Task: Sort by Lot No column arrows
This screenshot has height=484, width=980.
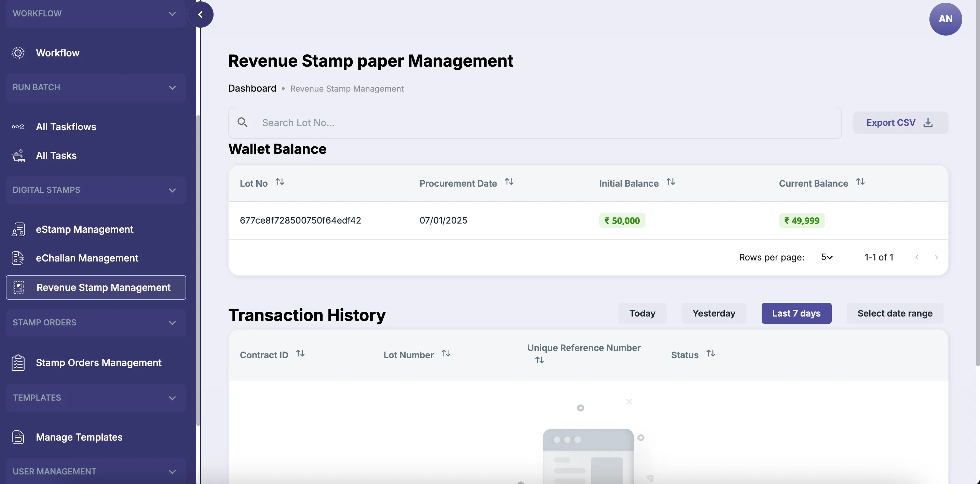Action: (x=280, y=182)
